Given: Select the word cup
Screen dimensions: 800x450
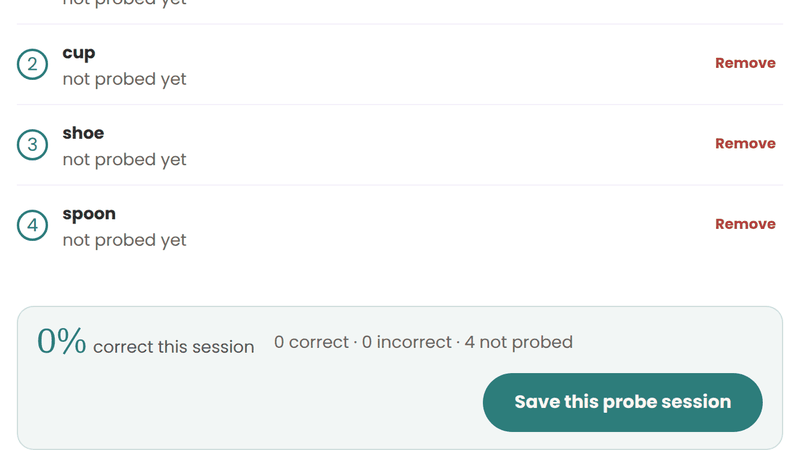Looking at the screenshot, I should [79, 53].
